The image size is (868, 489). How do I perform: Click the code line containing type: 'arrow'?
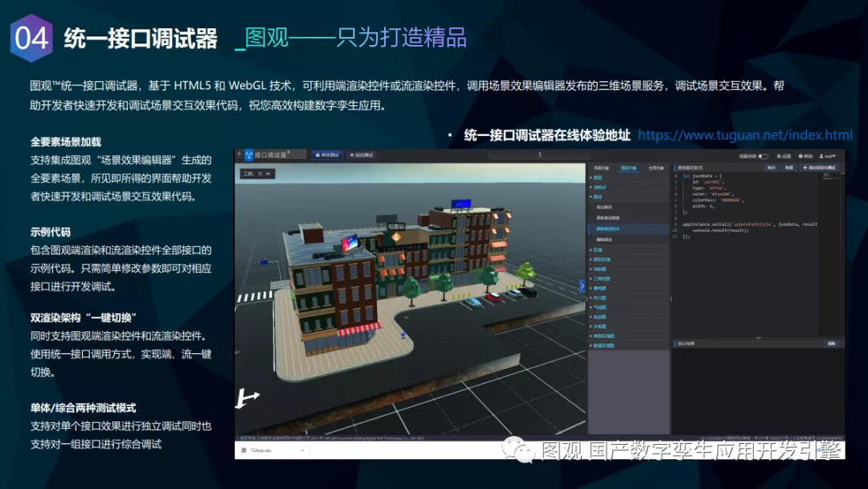710,188
